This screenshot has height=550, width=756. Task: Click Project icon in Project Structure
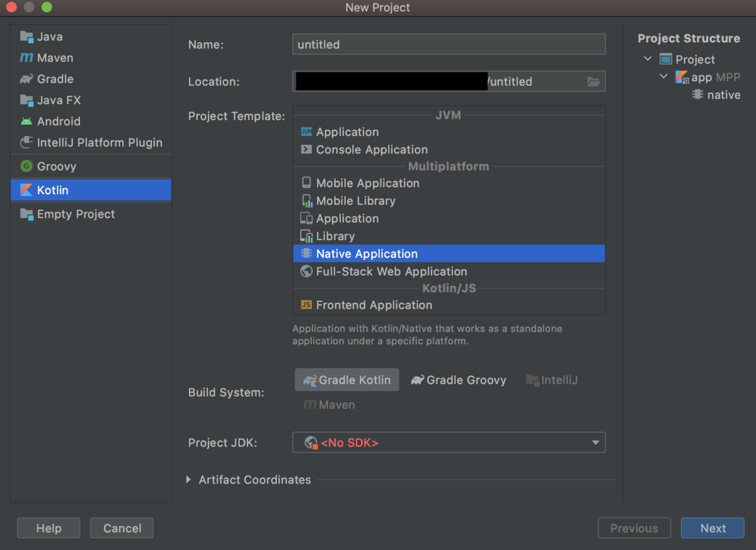(x=667, y=59)
